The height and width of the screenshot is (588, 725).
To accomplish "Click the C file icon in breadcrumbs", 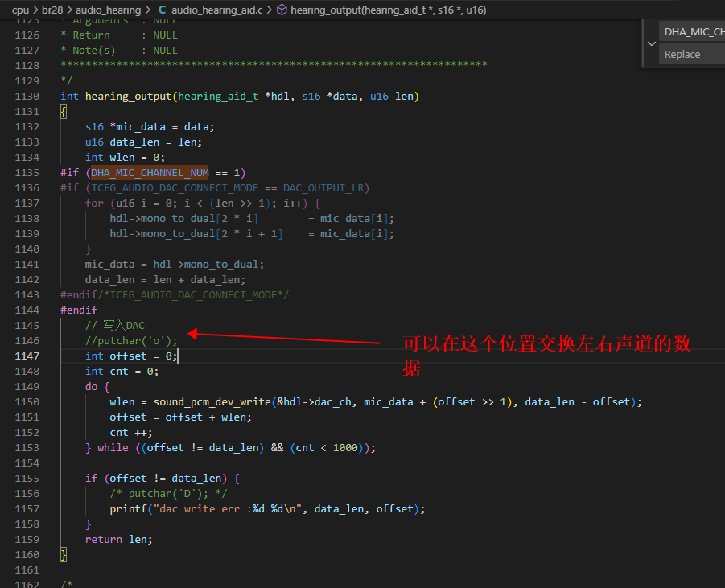I will pos(163,10).
